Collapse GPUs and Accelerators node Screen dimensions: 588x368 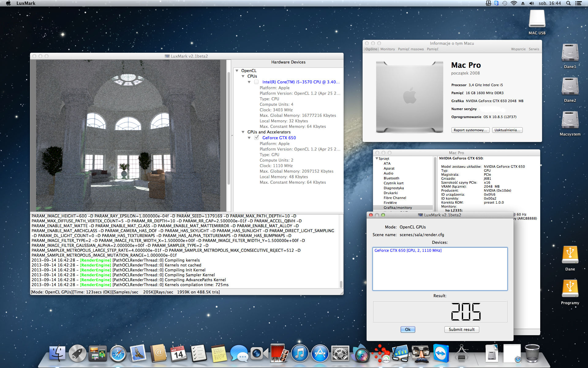(x=243, y=132)
